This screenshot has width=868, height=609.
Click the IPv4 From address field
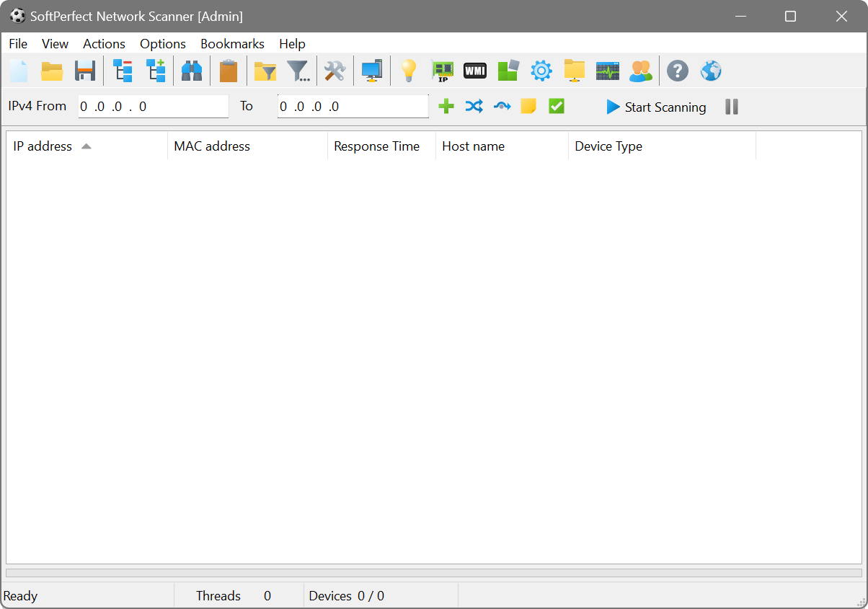(x=154, y=107)
